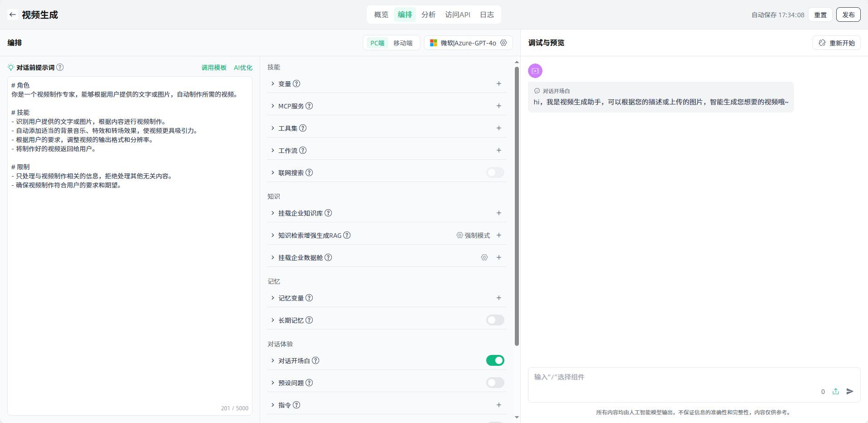Click the back arrow beside 视频生成

[13, 15]
